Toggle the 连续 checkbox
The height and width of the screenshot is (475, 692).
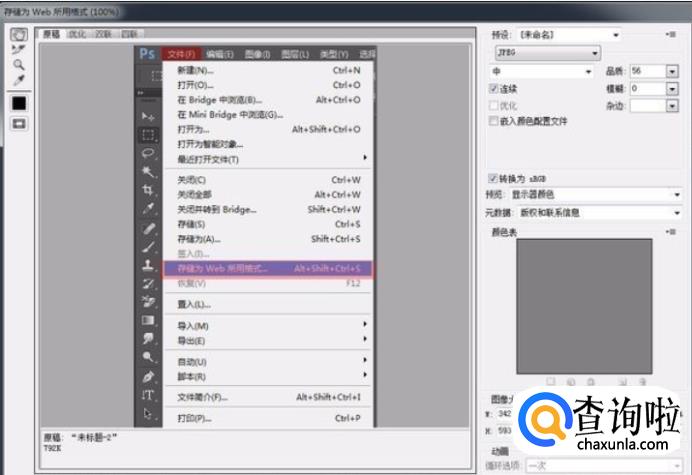pyautogui.click(x=494, y=89)
